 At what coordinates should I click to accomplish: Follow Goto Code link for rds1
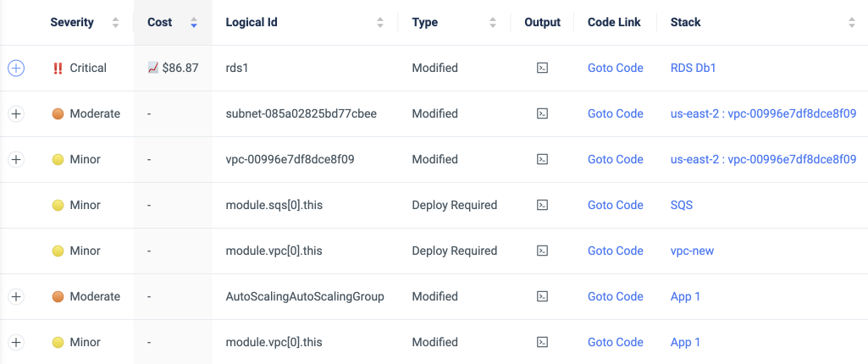616,68
